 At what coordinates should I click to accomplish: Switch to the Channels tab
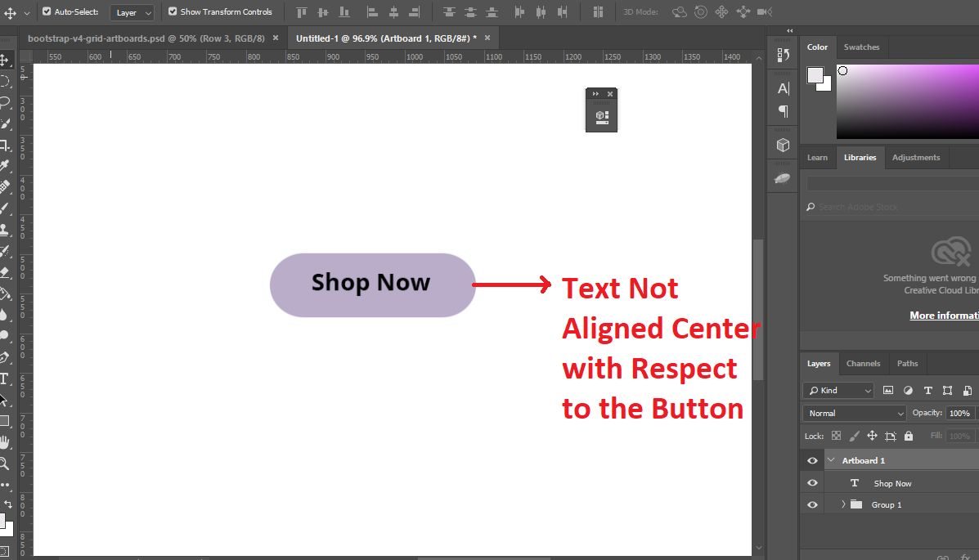click(863, 363)
